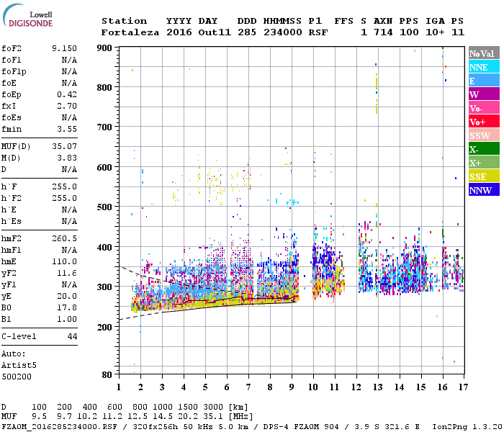Click the yF2 value 11.6
The width and height of the screenshot is (504, 432).
point(67,273)
